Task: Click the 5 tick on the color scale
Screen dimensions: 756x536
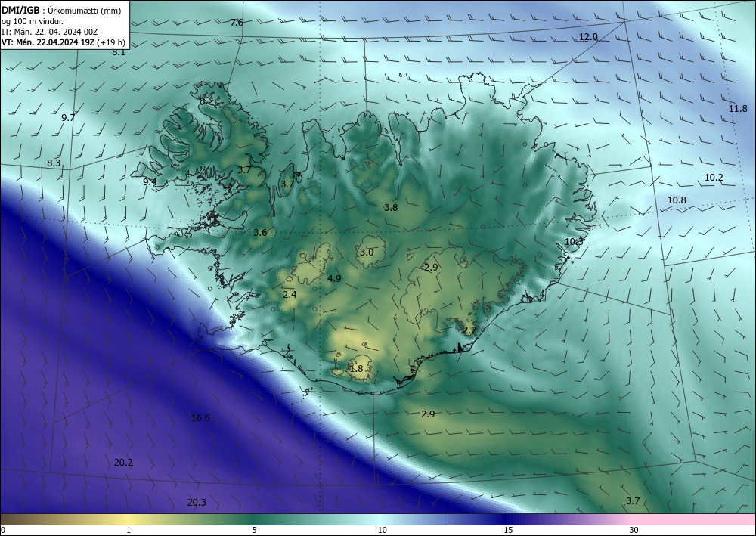Action: (254, 530)
